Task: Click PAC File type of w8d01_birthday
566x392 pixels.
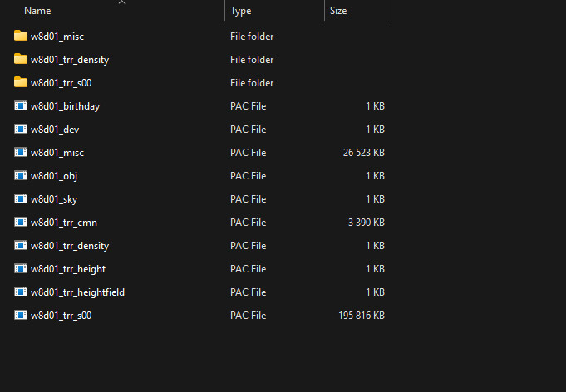Action: 249,106
